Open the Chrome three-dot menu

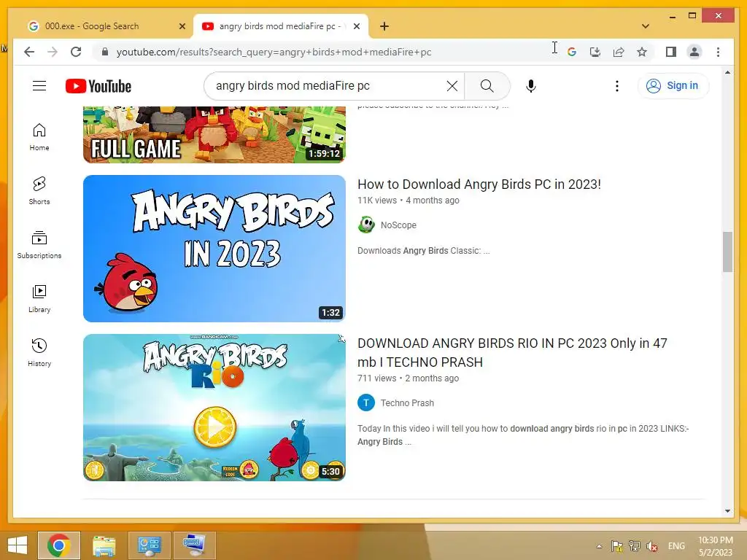pos(718,52)
